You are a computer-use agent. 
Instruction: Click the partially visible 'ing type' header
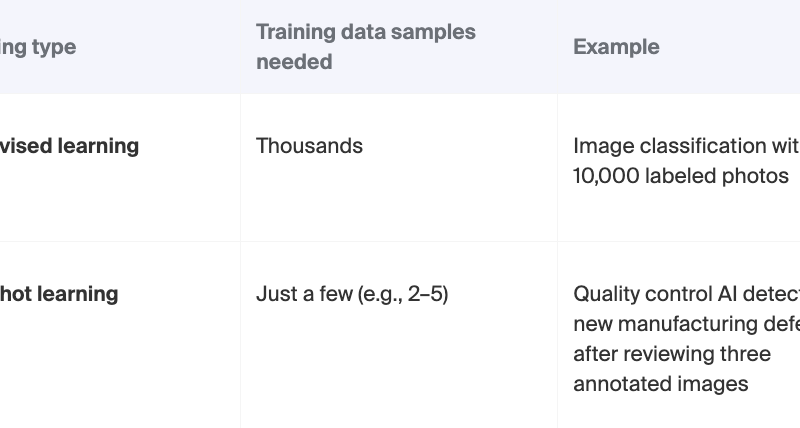38,47
